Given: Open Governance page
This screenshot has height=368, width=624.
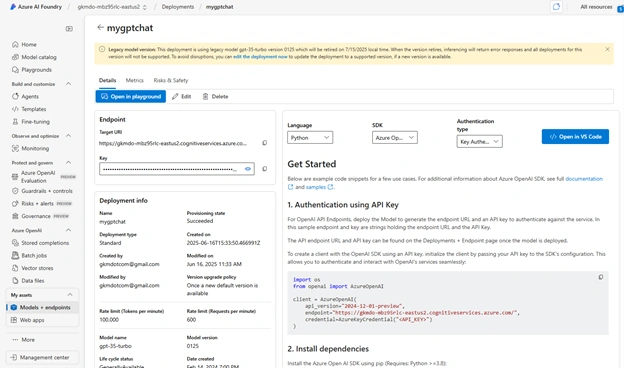Looking at the screenshot, I should point(40,216).
